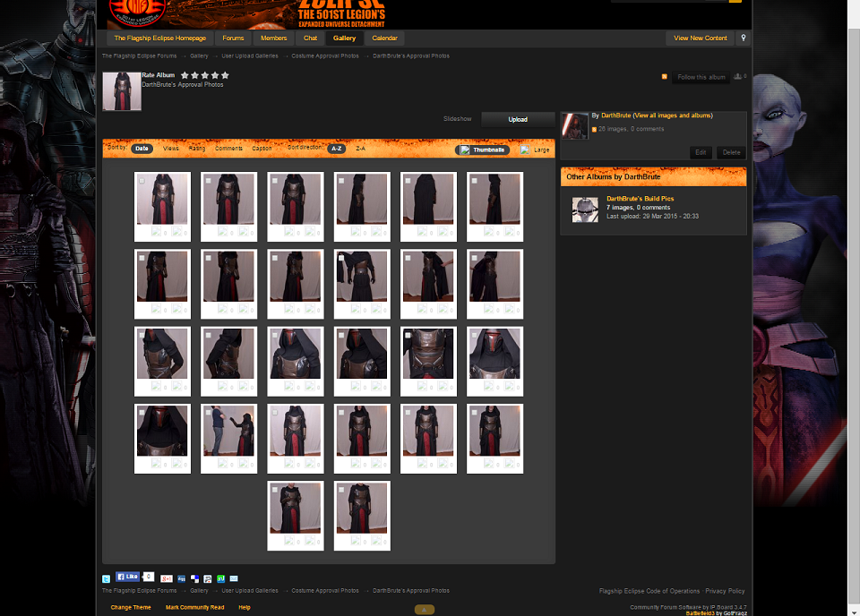Click the Upload button

coord(518,119)
